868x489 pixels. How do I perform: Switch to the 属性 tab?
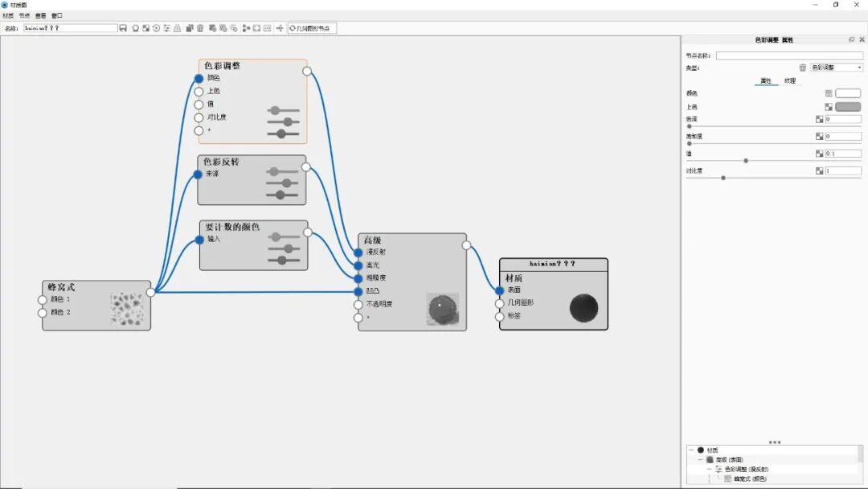(766, 81)
